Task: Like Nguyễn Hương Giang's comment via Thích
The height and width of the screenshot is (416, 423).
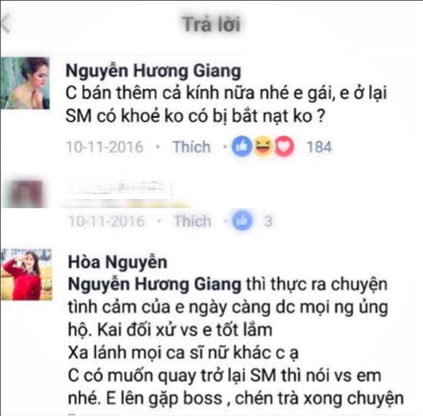Action: tap(192, 147)
